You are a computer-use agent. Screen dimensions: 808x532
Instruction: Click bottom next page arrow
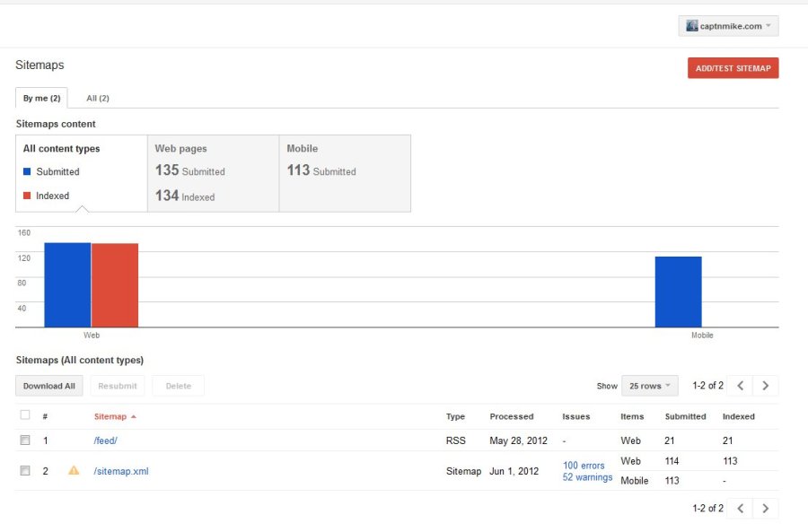765,509
